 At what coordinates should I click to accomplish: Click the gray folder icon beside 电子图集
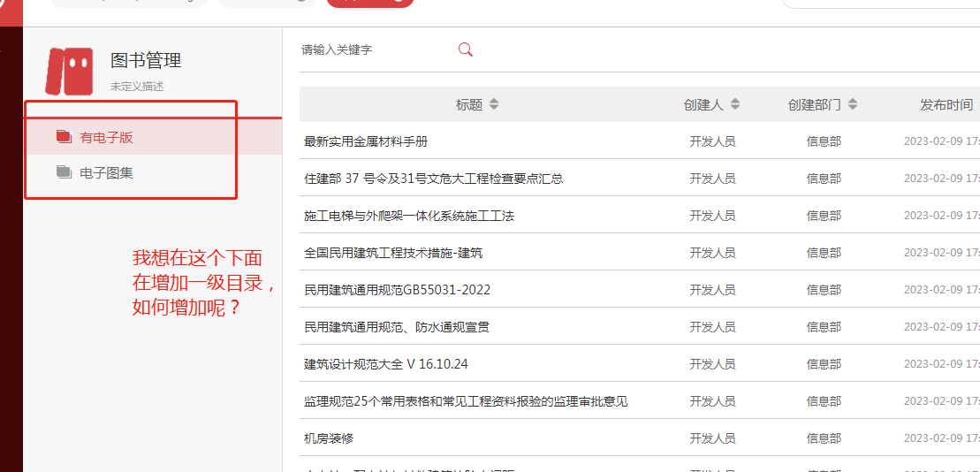[x=64, y=172]
